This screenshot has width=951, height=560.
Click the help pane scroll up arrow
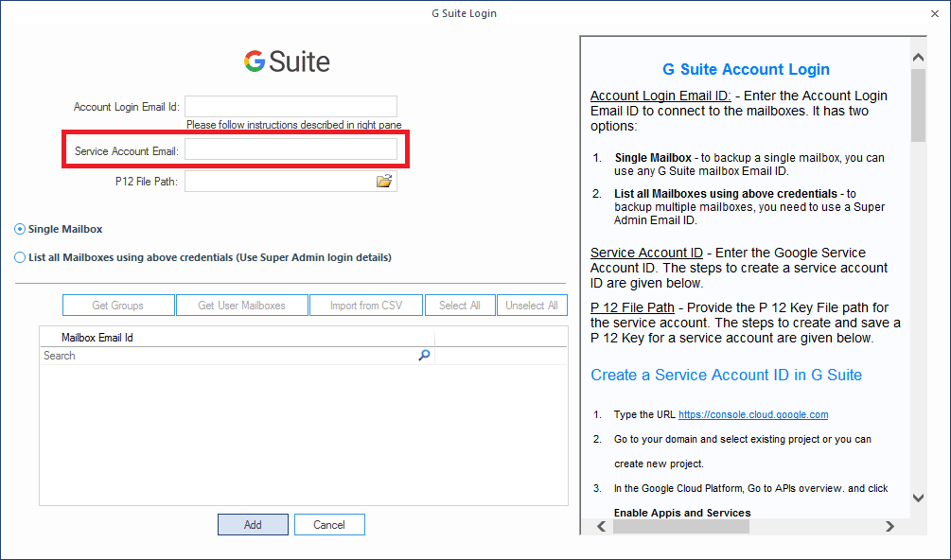pyautogui.click(x=918, y=58)
